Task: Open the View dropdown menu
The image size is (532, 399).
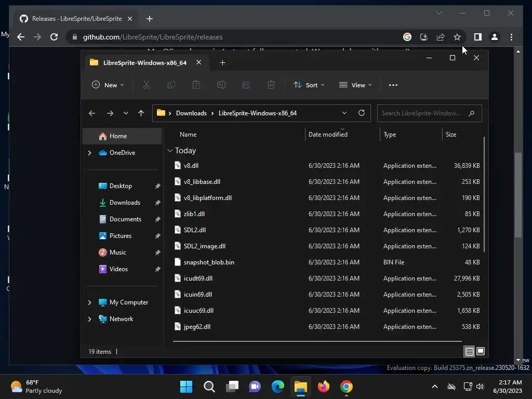Action: (355, 85)
